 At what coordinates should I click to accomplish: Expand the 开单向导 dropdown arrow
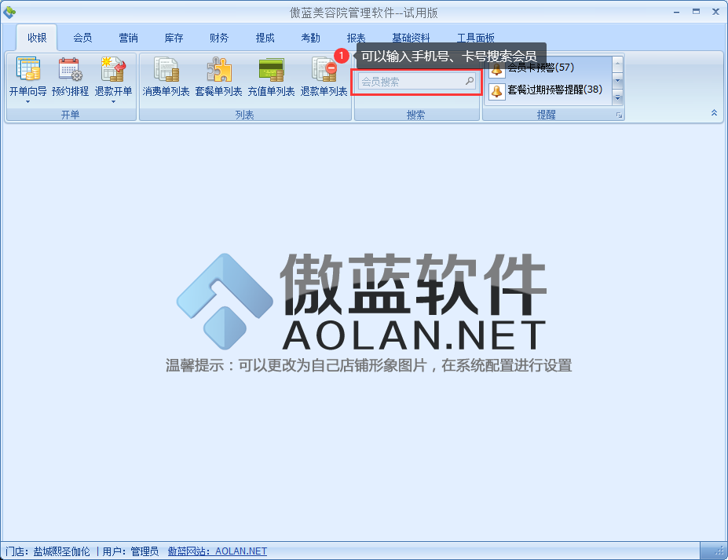pyautogui.click(x=27, y=101)
